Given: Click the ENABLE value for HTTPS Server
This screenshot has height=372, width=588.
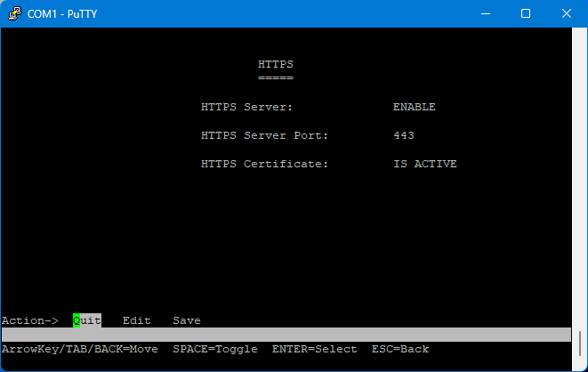Looking at the screenshot, I should 414,107.
